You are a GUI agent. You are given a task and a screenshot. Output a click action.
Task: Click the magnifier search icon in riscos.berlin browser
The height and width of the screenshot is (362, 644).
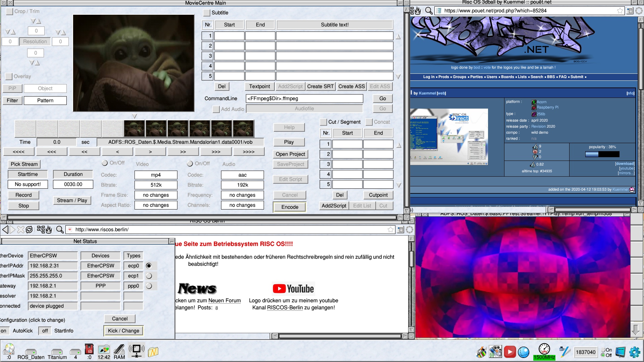60,230
